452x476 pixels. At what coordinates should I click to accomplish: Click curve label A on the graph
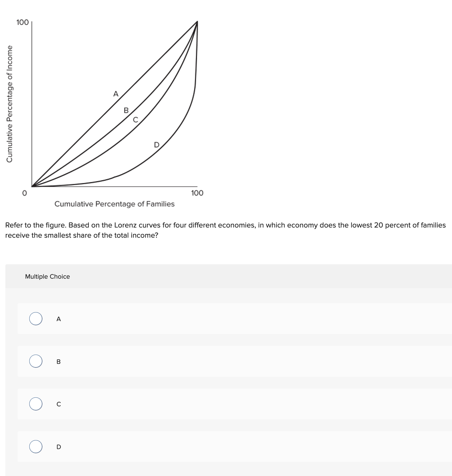(116, 94)
